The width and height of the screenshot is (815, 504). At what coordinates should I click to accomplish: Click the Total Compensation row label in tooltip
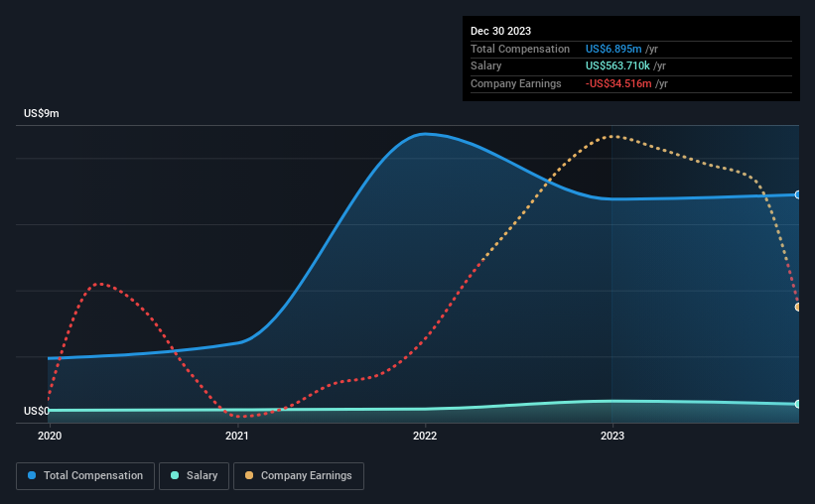pos(520,49)
